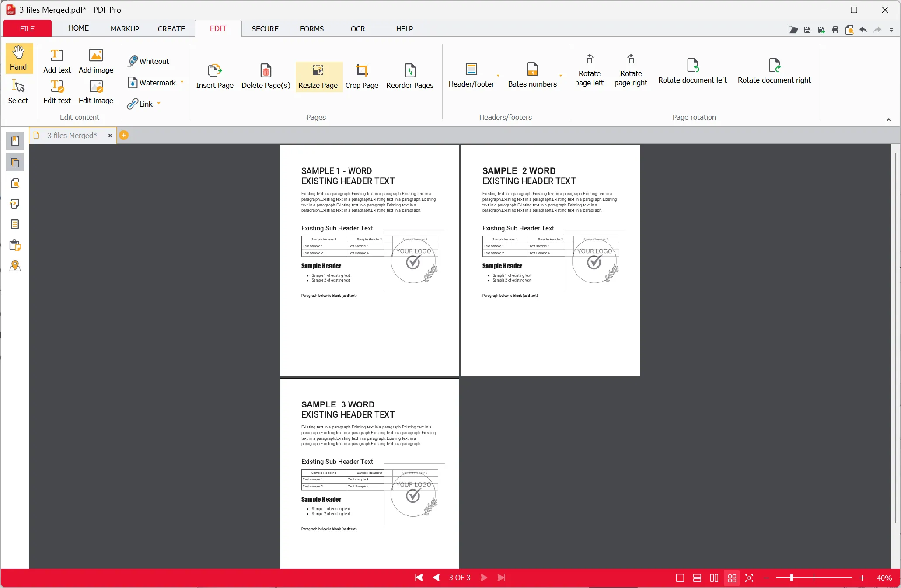Click Insert Page in Pages group
The height and width of the screenshot is (588, 901).
(x=215, y=76)
